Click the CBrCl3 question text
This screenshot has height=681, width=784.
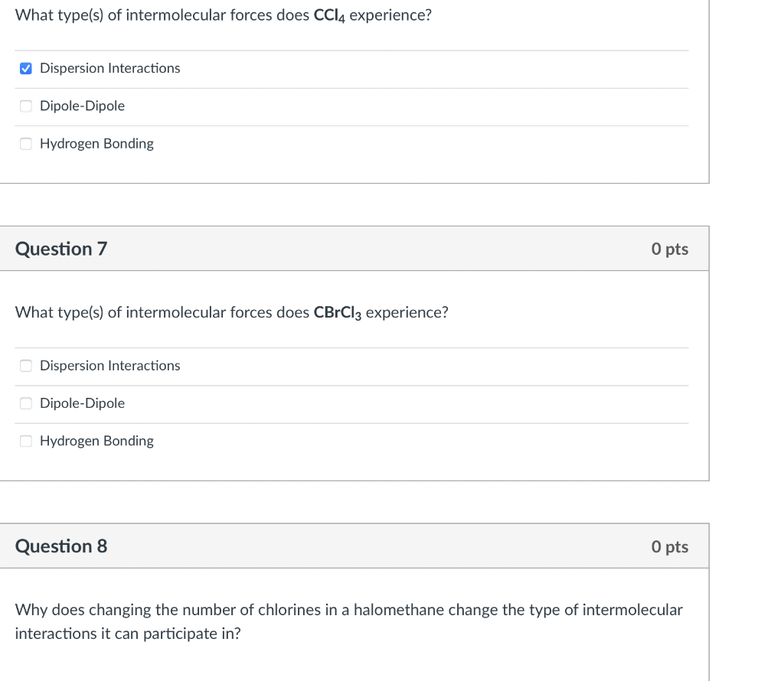pos(232,312)
